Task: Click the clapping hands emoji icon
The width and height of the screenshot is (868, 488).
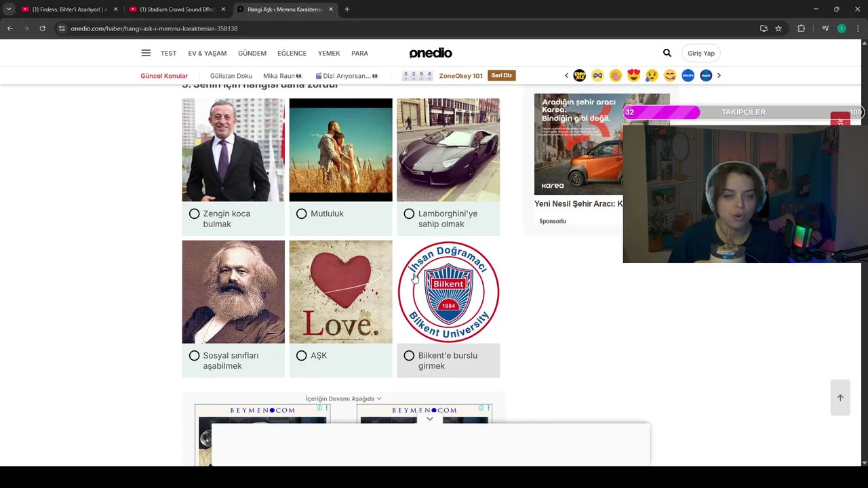Action: click(x=615, y=75)
